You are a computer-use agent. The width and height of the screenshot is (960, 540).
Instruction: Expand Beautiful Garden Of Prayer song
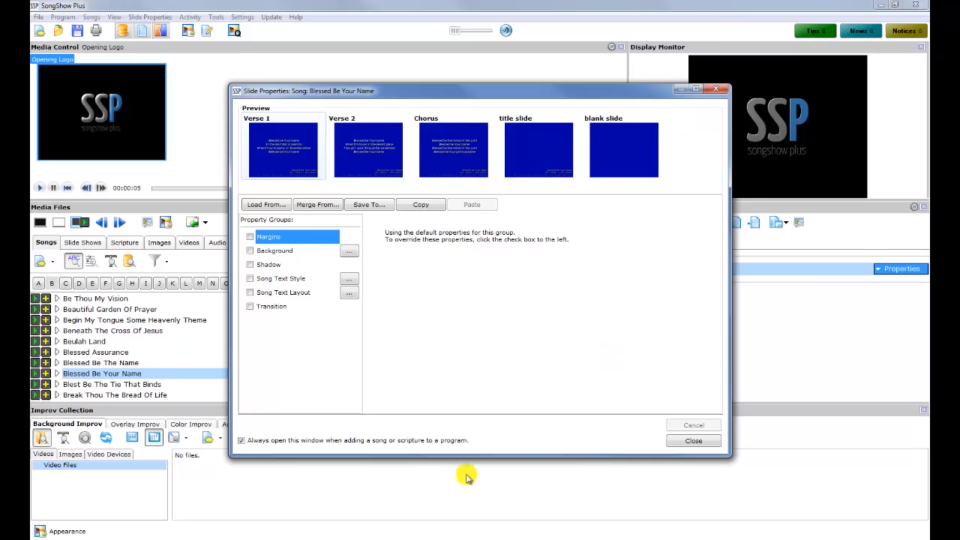click(x=57, y=309)
